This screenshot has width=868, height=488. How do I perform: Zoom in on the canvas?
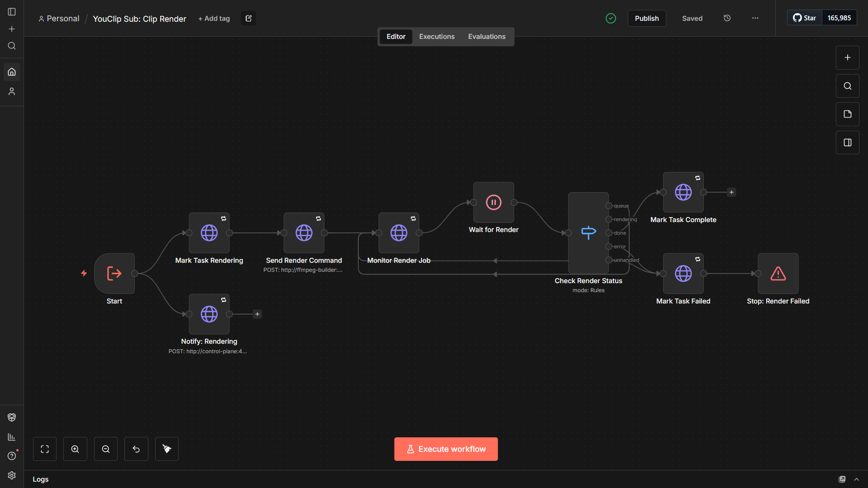[x=75, y=449]
